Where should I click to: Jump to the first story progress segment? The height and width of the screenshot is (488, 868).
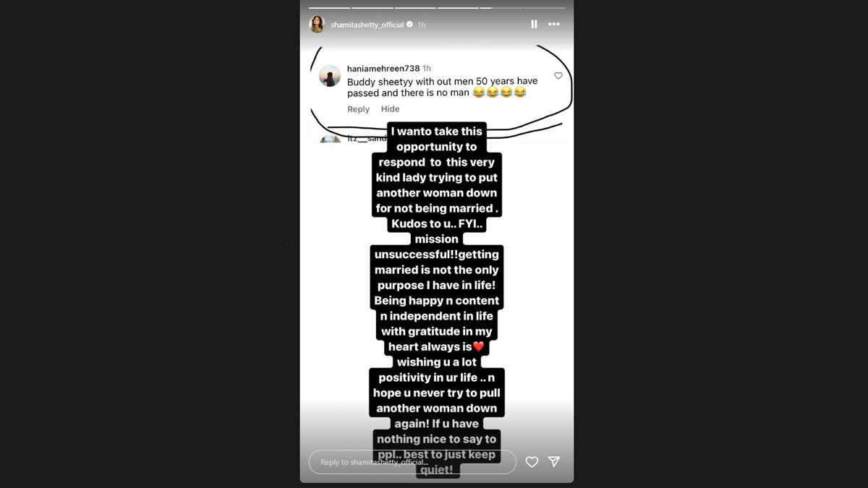(x=329, y=8)
